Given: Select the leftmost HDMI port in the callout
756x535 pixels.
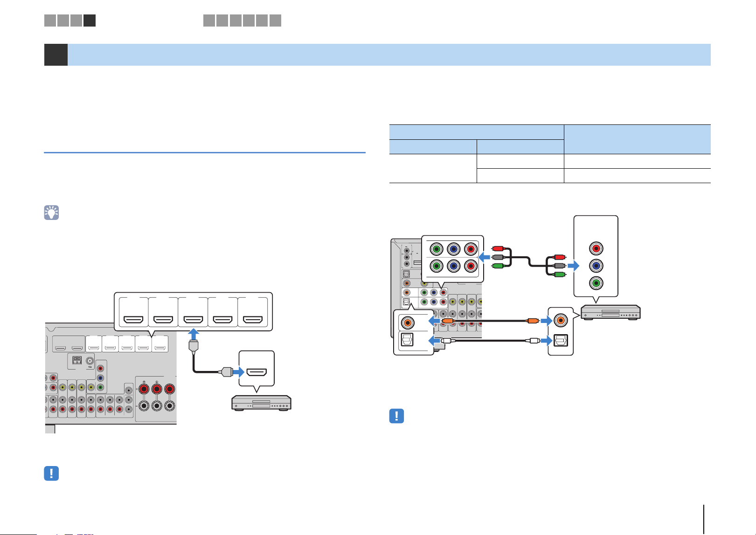Looking at the screenshot, I should coord(134,320).
